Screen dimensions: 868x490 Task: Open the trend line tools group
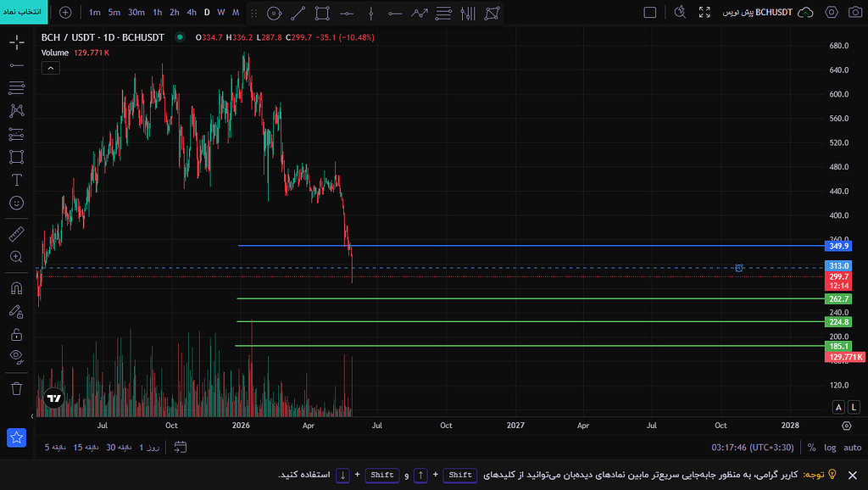(17, 65)
